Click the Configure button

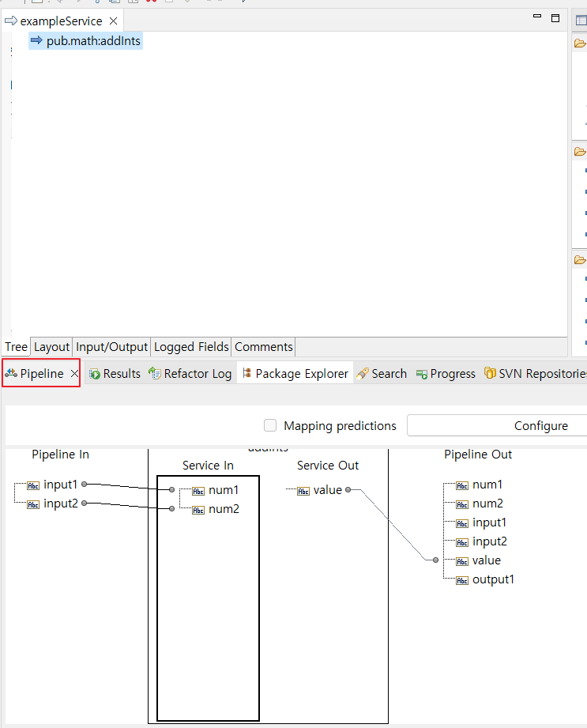click(496, 425)
